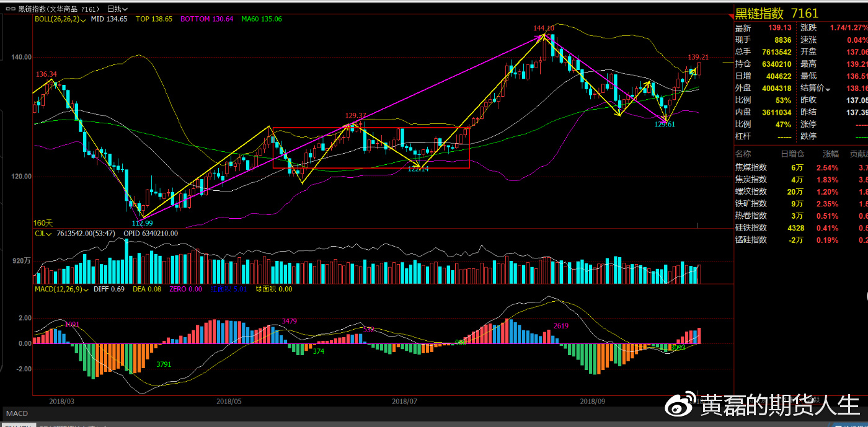This screenshot has height=427, width=868.
Task: Click the 139.21 latest high label
Action: tap(697, 56)
